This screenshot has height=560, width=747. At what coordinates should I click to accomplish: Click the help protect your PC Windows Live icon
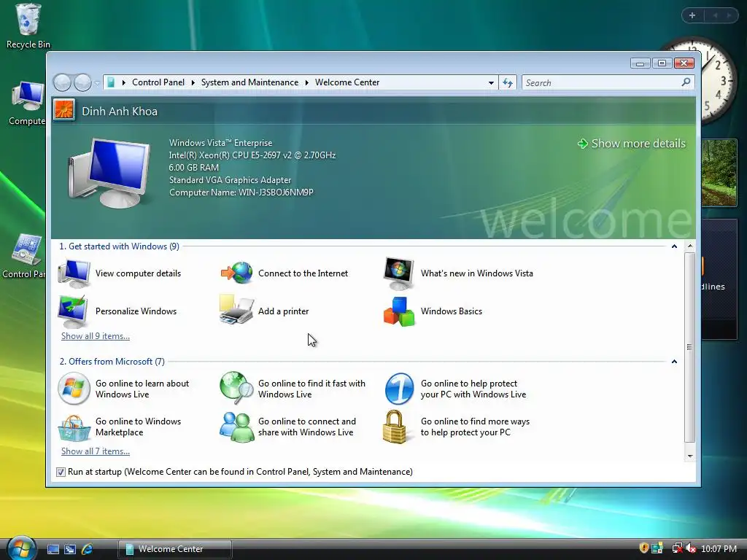coord(399,389)
